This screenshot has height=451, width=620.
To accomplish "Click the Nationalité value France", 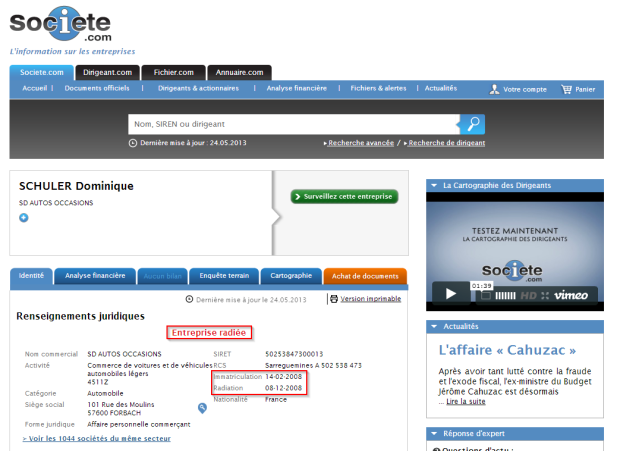I will click(x=276, y=400).
